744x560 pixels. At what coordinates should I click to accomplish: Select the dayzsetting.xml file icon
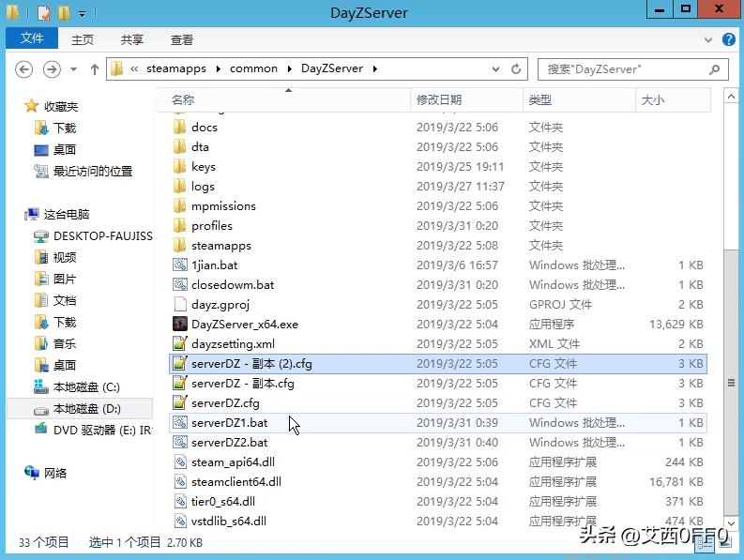point(180,343)
